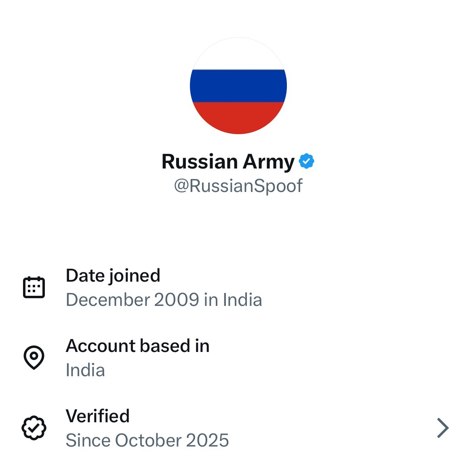Click the outlined verified checkmark icon
Viewport: 476px width, 476px height.
click(34, 428)
